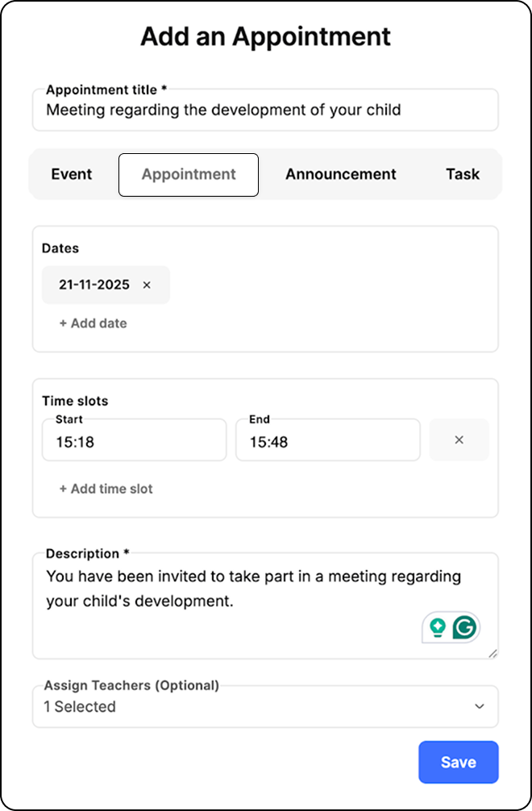Screen dimensions: 532x811
Task: Click the Grammarly lightbulb suggestions icon
Action: (438, 627)
